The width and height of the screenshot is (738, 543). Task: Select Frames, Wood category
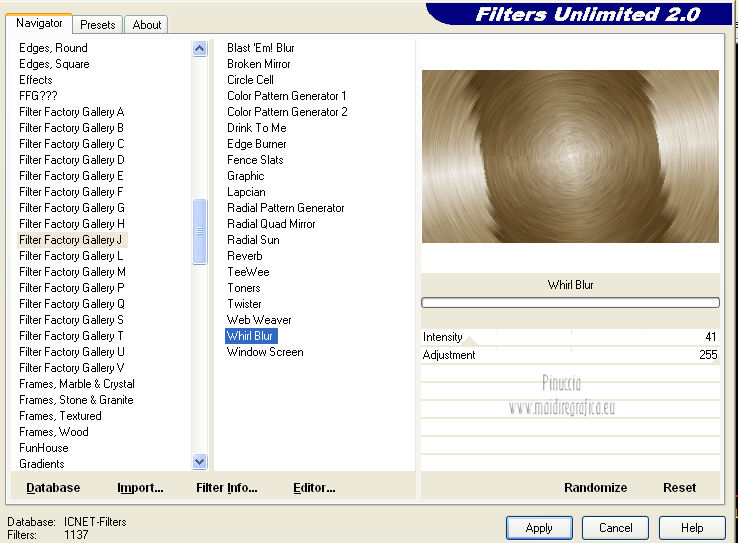pyautogui.click(x=54, y=432)
